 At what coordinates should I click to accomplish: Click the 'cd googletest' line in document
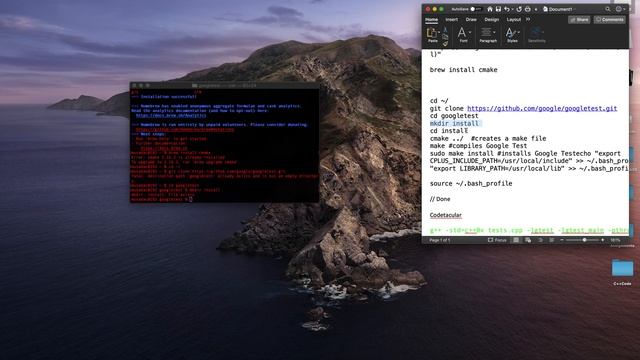[454, 116]
